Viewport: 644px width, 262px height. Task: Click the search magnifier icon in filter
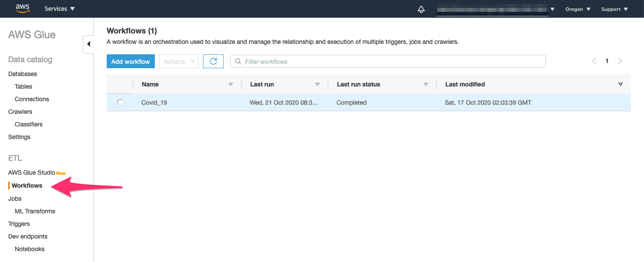click(x=238, y=62)
